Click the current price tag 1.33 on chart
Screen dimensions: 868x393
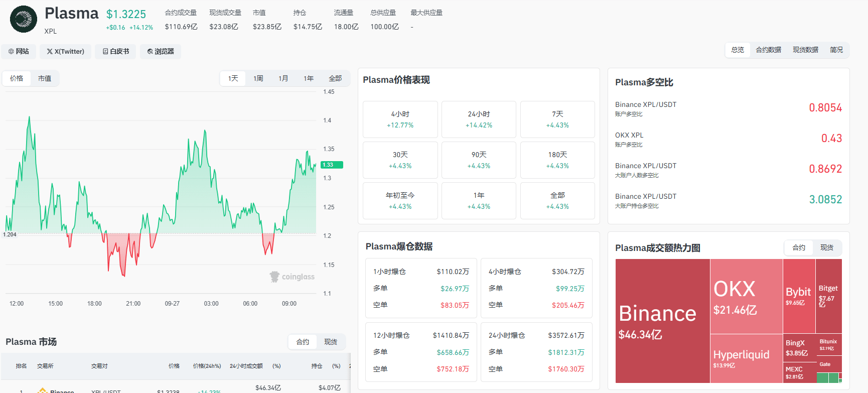(x=332, y=165)
